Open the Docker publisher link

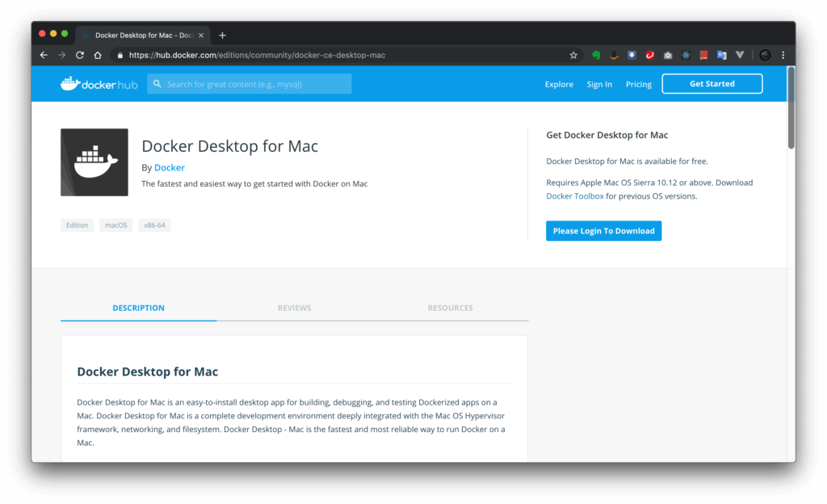[x=170, y=168]
